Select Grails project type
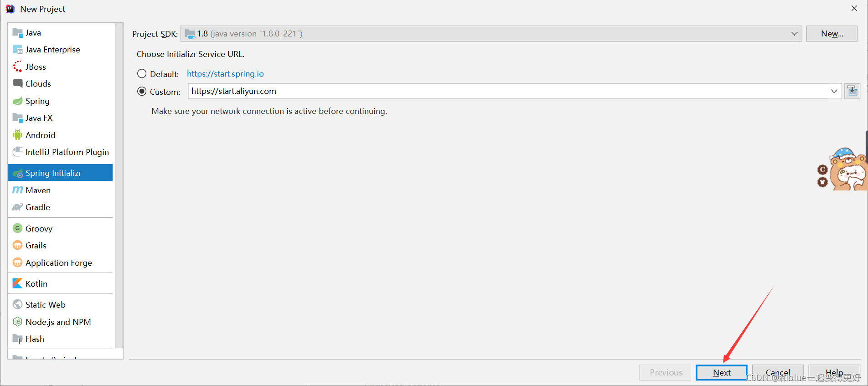Screen dimensions: 868x386 coord(60,246)
